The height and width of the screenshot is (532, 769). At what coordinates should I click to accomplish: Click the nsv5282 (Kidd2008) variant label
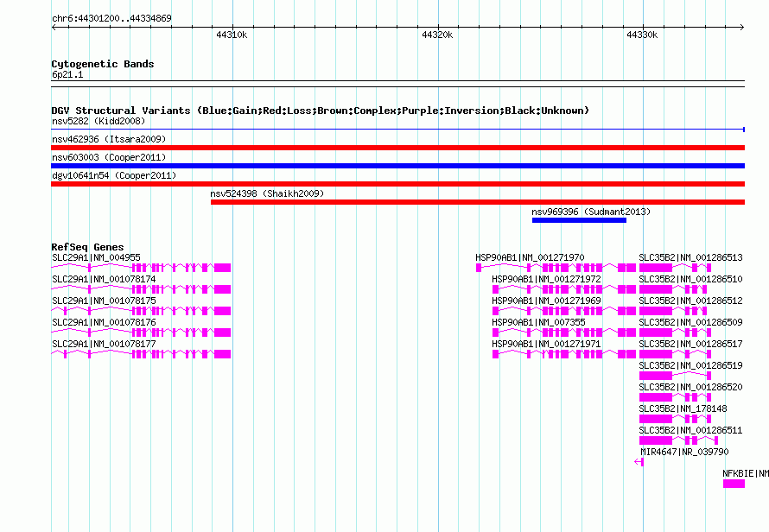(x=99, y=121)
